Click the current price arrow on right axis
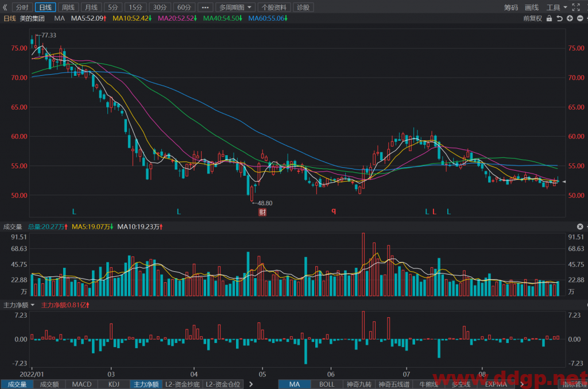The image size is (588, 389). pos(564,182)
